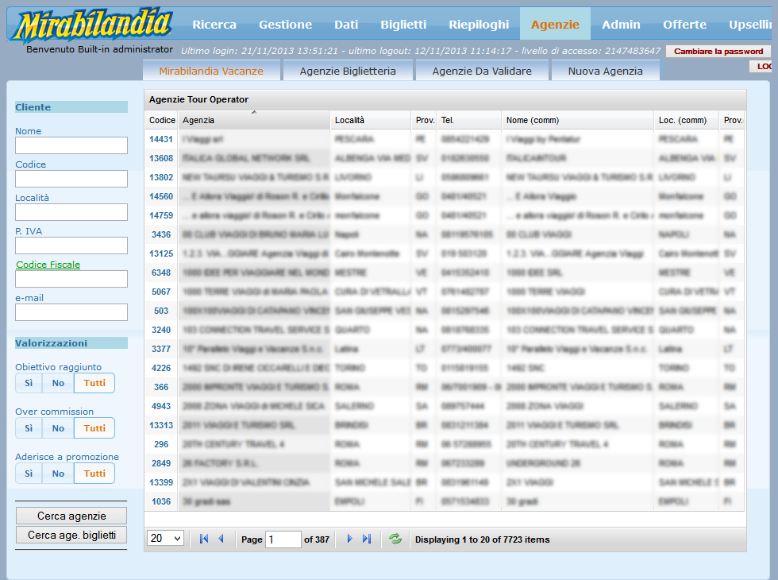Switch to Mirabilandia Vacanze tab

[211, 71]
